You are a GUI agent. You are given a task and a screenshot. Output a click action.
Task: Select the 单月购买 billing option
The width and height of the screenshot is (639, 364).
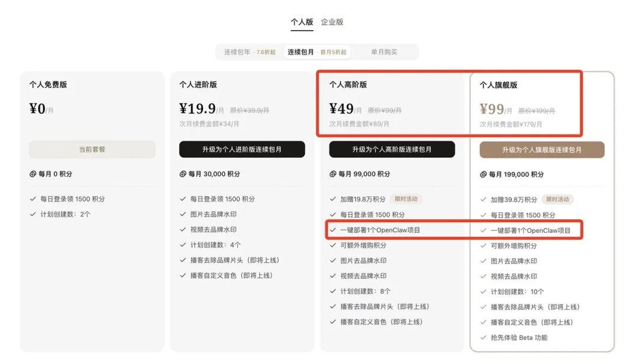[384, 52]
